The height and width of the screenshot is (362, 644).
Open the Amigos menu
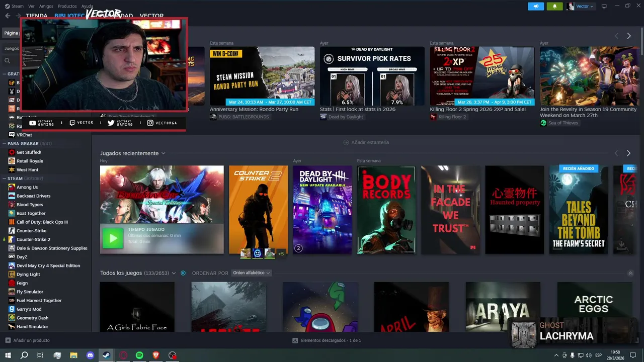point(46,6)
